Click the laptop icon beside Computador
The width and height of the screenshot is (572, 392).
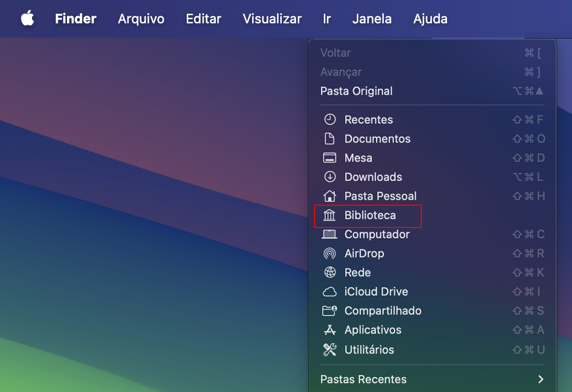330,234
